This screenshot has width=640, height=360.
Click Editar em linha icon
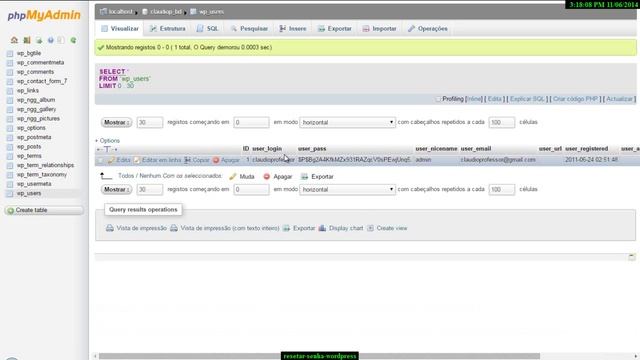point(137,160)
